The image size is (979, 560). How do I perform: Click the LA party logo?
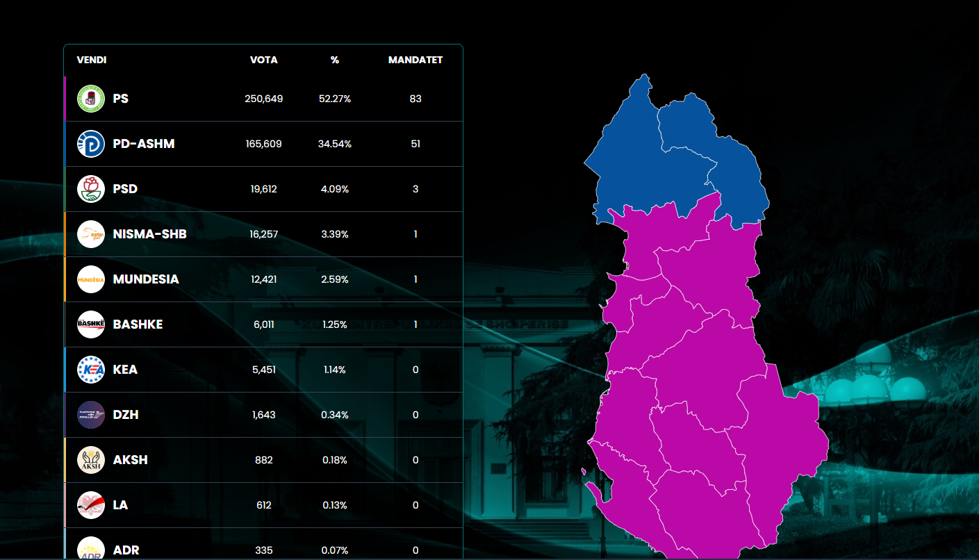click(91, 505)
